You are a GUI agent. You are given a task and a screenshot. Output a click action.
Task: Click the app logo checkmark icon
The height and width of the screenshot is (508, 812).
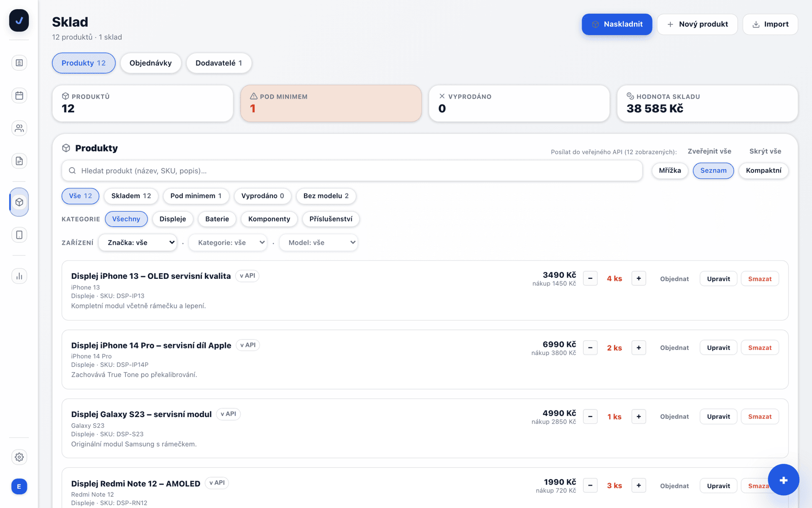coord(19,21)
